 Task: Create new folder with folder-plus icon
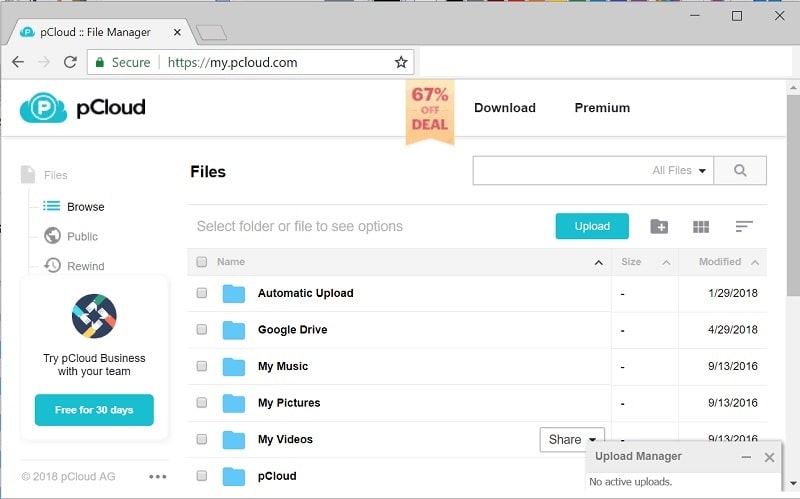[659, 226]
